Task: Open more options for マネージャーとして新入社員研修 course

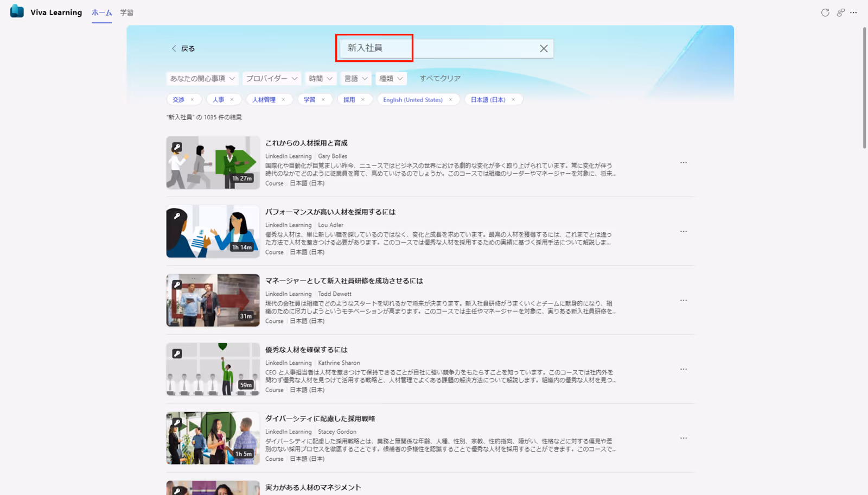Action: [684, 300]
